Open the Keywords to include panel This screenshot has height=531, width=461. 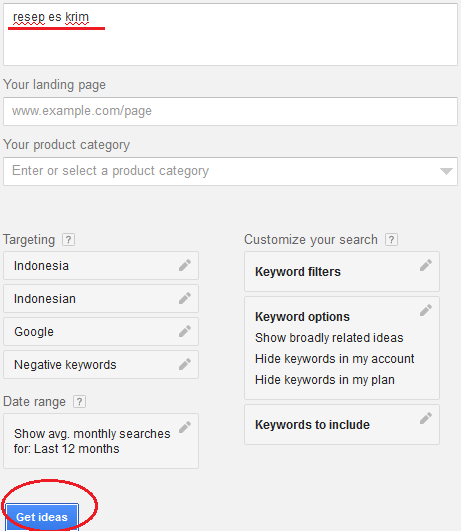click(x=342, y=424)
